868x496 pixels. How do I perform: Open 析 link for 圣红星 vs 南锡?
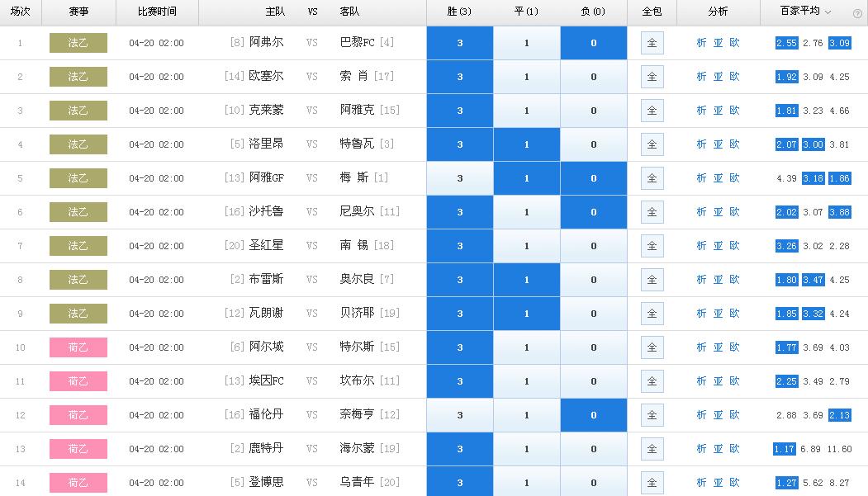[701, 245]
